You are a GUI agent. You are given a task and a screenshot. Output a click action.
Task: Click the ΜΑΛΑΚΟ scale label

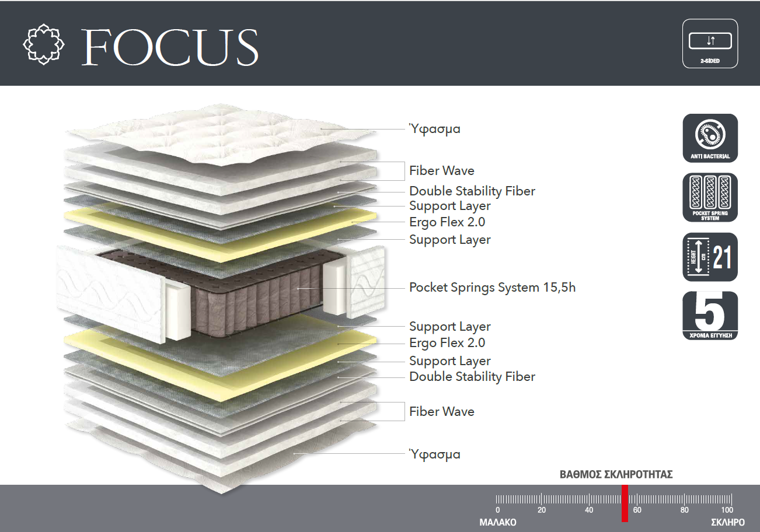point(498,523)
